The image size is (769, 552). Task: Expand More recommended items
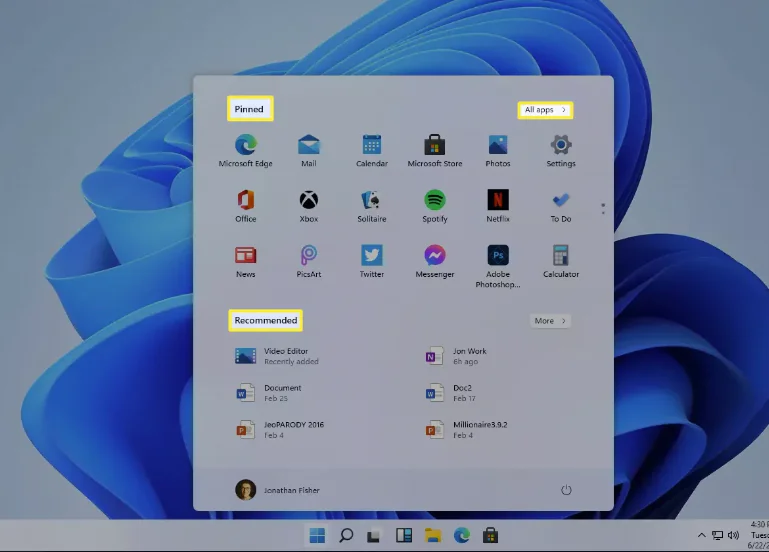[550, 321]
